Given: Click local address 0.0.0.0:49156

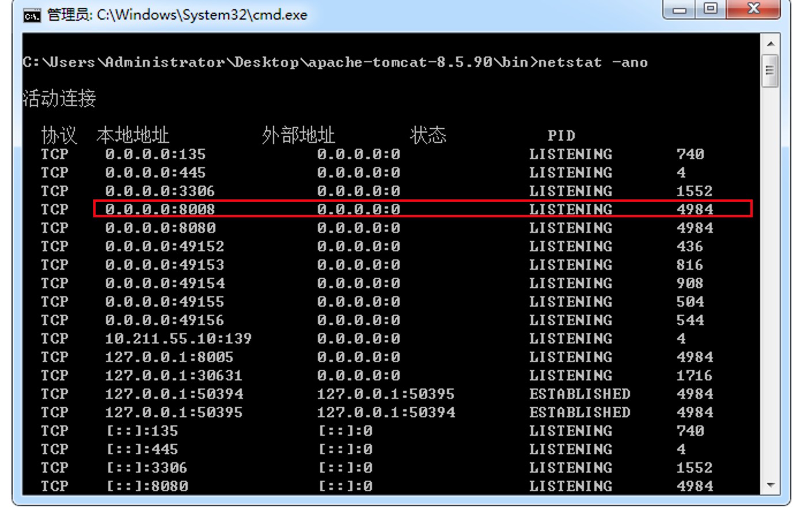Looking at the screenshot, I should [165, 320].
